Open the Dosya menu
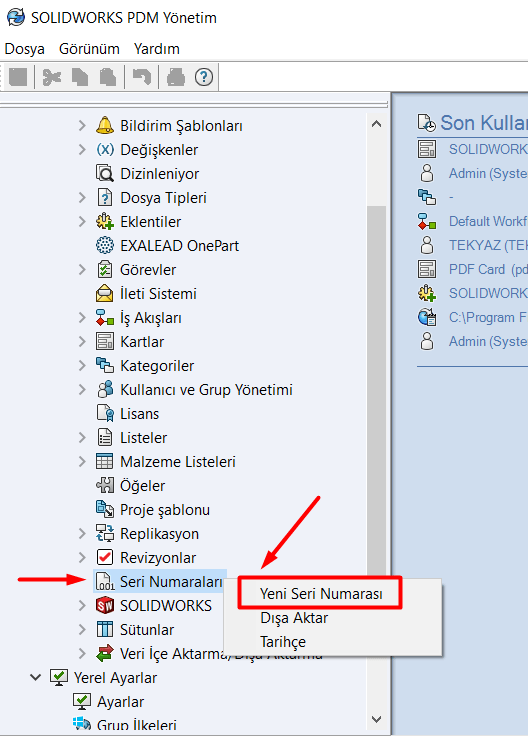528x737 pixels. pyautogui.click(x=24, y=49)
